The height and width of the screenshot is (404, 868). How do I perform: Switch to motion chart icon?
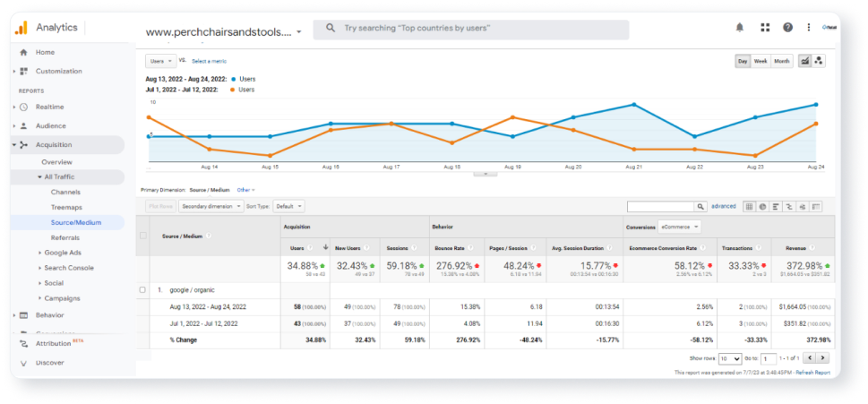tap(819, 61)
